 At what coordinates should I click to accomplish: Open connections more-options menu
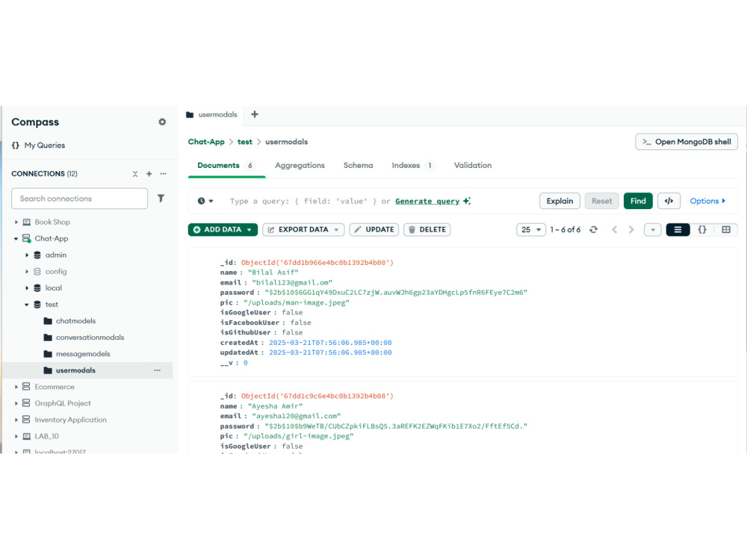pyautogui.click(x=164, y=174)
